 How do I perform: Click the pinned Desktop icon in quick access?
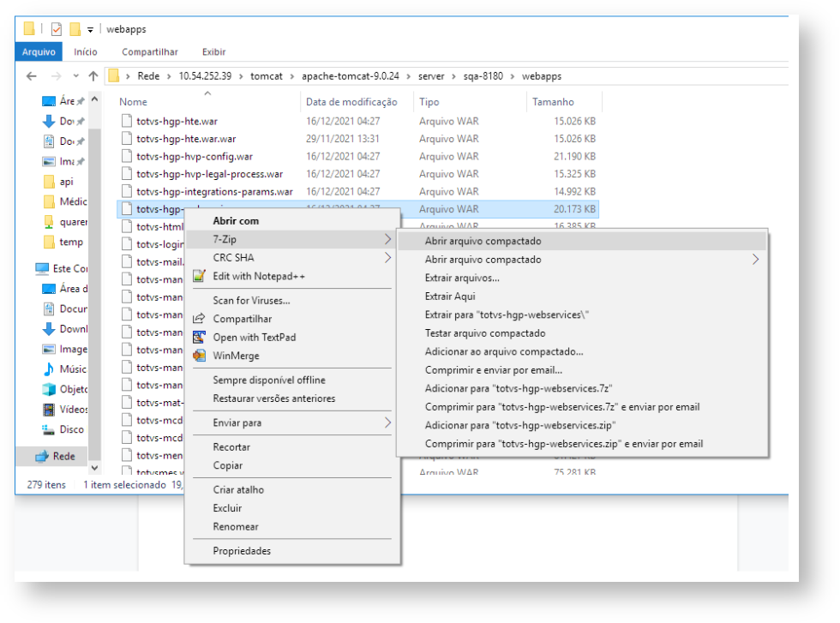coord(49,101)
